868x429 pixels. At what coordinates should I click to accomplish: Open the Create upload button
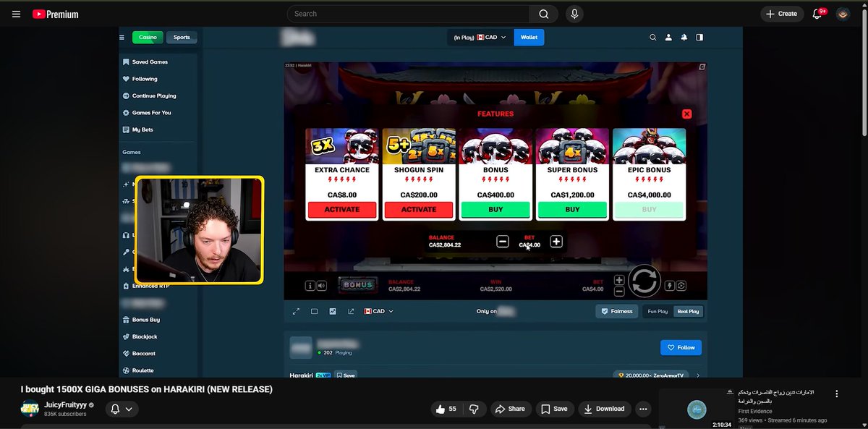tap(782, 14)
